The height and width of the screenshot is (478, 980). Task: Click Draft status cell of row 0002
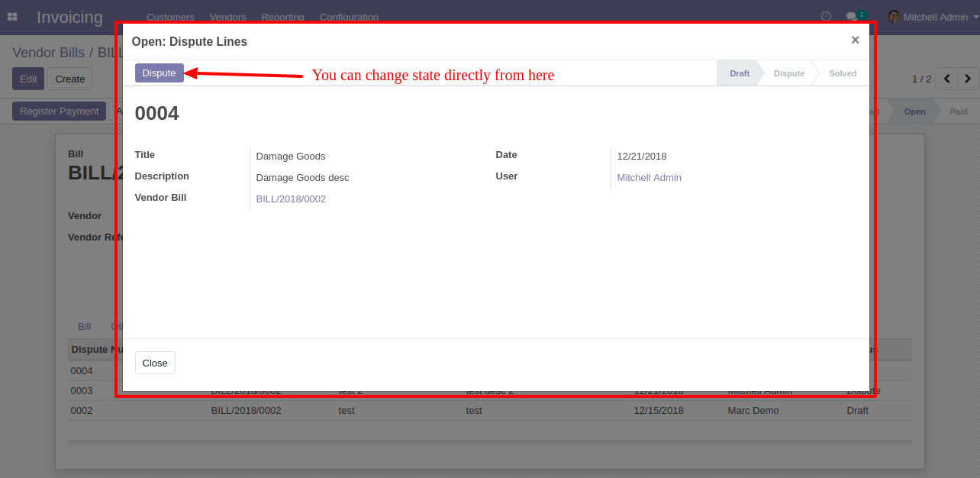pyautogui.click(x=858, y=410)
